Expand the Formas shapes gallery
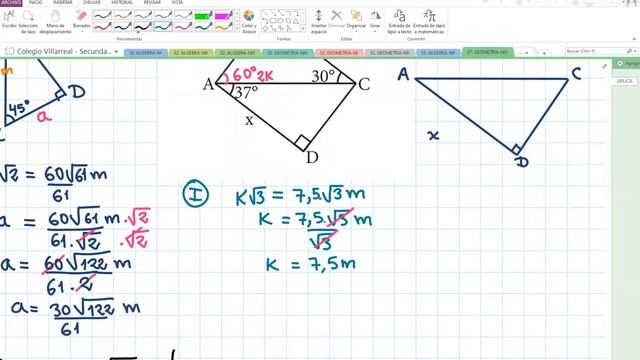This screenshot has width=640, height=360. click(303, 29)
